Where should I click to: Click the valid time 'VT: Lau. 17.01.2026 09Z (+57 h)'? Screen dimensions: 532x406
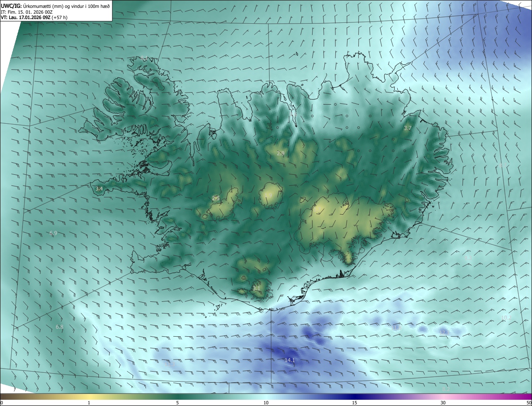(34, 17)
